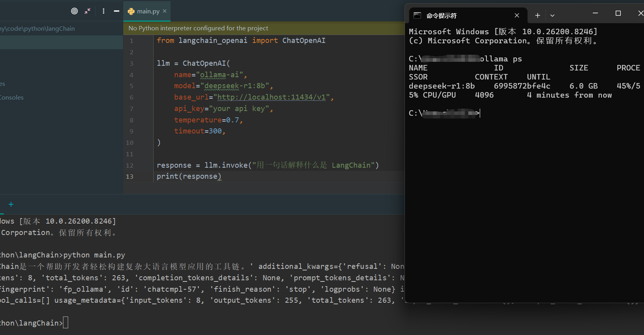644x335 pixels.
Task: Maximize the Command Prompt window
Action: point(618,13)
